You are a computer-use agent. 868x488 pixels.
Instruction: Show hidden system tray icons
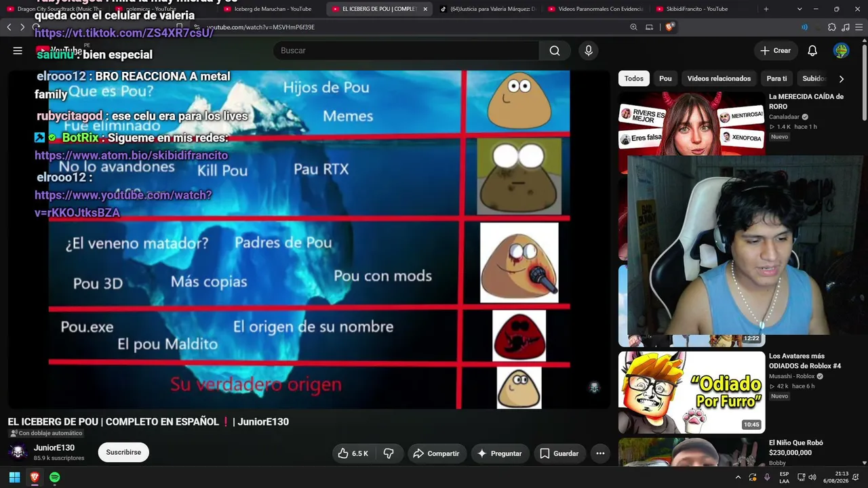pos(738,477)
